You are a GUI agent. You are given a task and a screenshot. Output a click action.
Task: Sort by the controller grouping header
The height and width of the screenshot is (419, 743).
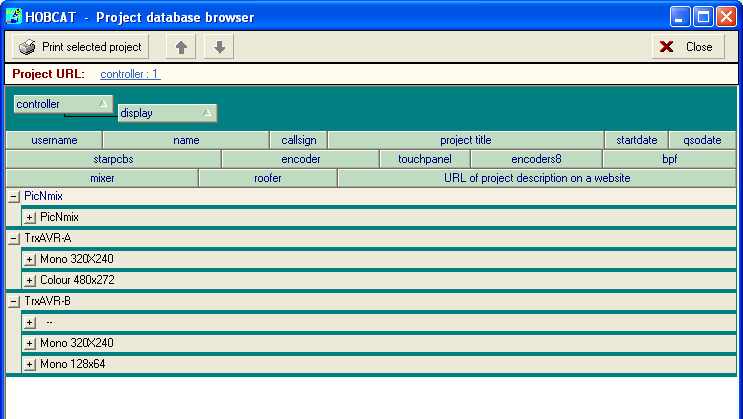click(x=62, y=104)
